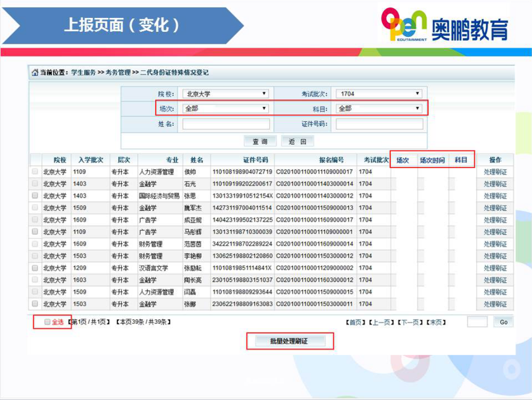532x400 pixels.
Task: Expand the 科目 dropdown set to 全部
Action: pyautogui.click(x=379, y=108)
